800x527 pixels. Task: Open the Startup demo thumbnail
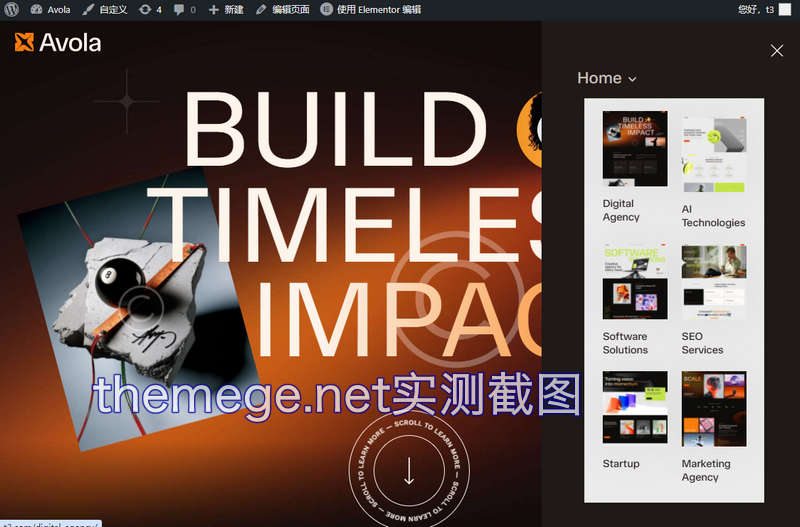tap(635, 407)
